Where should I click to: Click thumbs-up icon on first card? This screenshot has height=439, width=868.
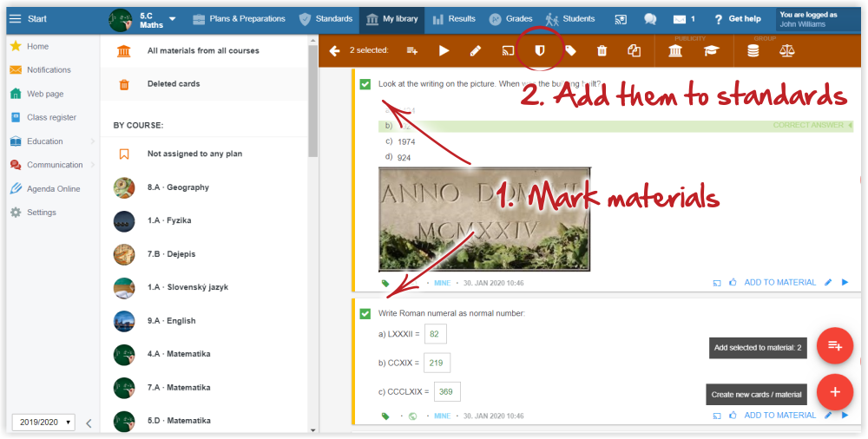click(733, 282)
